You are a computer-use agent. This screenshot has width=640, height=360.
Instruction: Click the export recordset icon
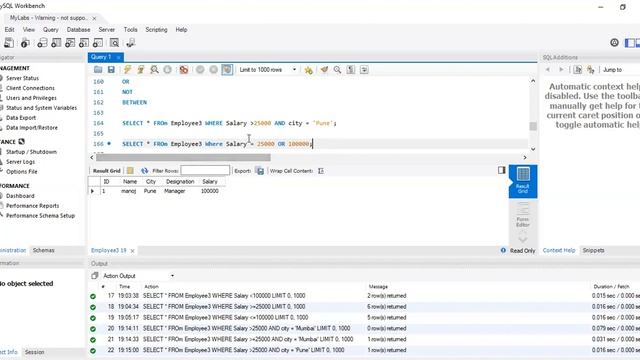pyautogui.click(x=260, y=171)
